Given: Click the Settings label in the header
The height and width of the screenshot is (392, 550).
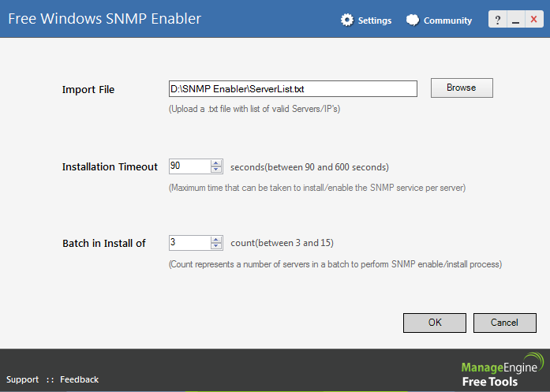Looking at the screenshot, I should [x=375, y=21].
